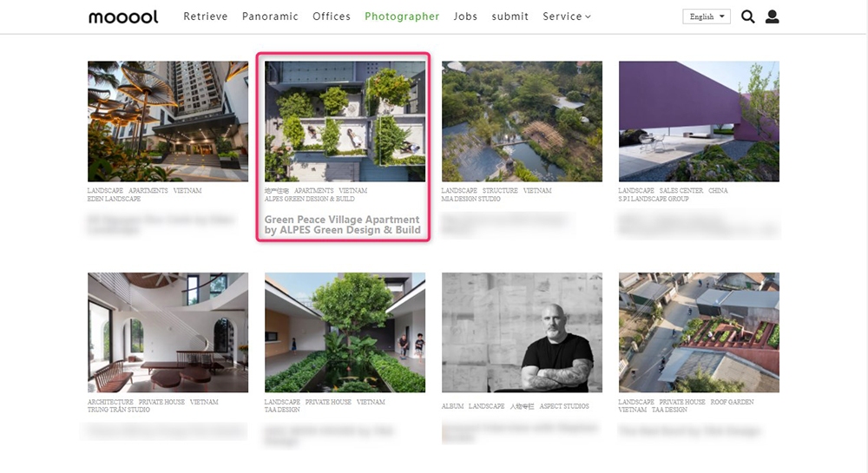
Task: Filter by the TRUNG TRẦN STUDIO tag
Action: 118,410
